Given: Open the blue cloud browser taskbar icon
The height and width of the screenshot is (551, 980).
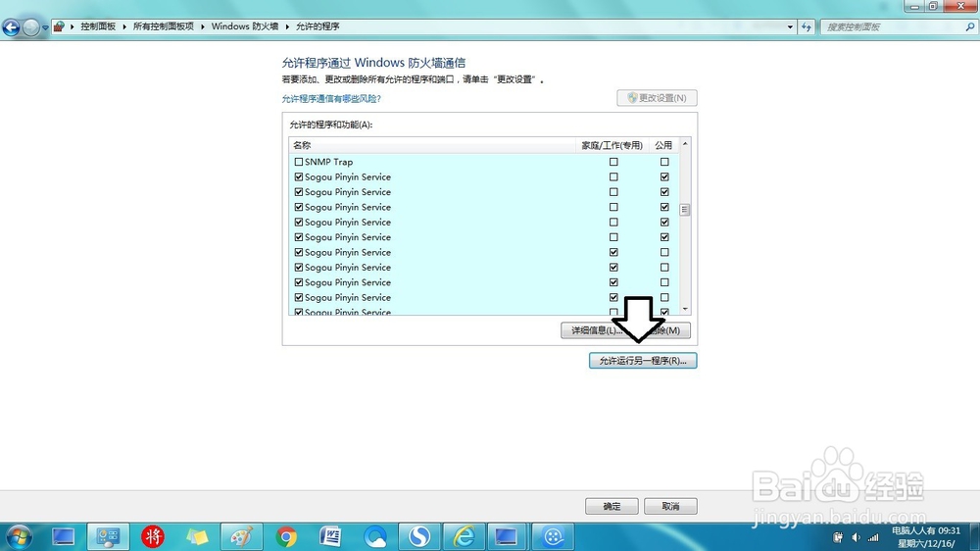Looking at the screenshot, I should [375, 536].
